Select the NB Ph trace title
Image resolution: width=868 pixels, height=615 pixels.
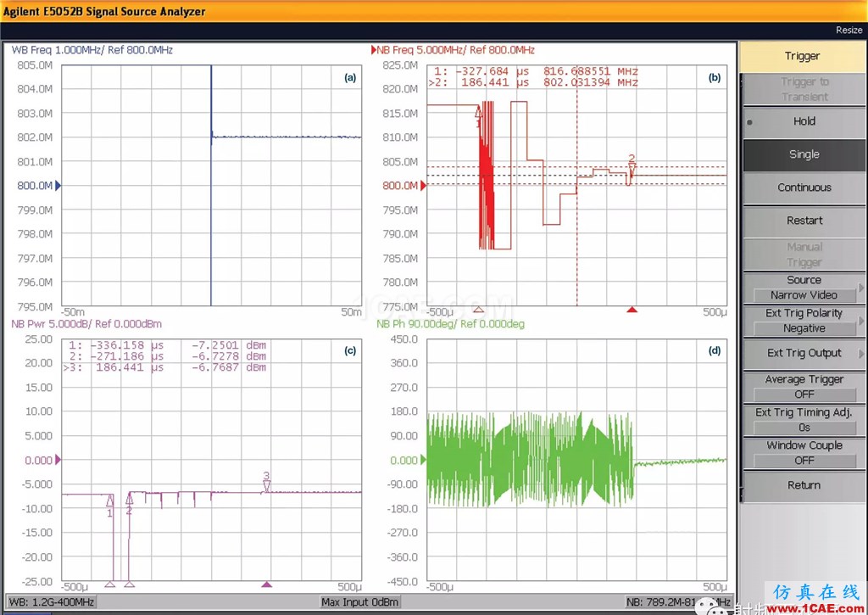coord(450,324)
